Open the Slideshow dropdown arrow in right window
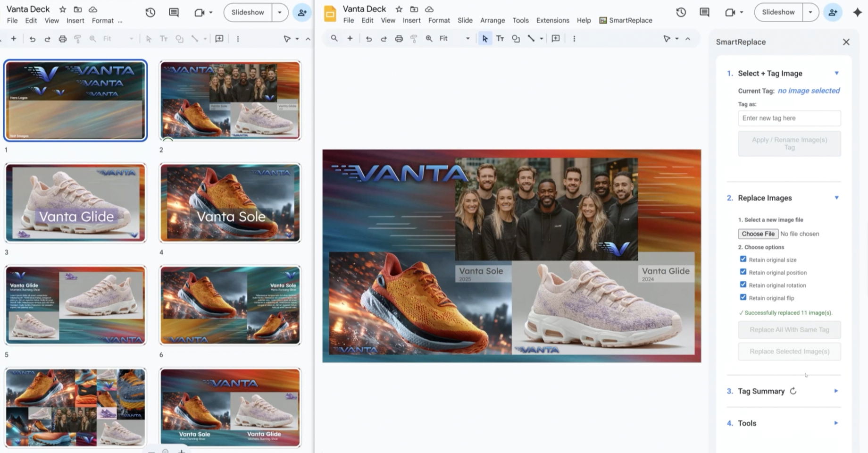868x453 pixels. (x=810, y=12)
